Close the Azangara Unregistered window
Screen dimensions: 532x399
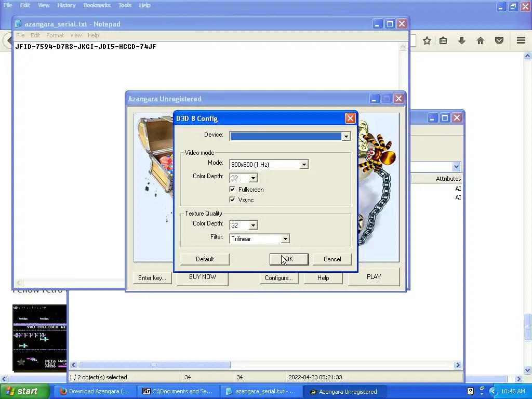pyautogui.click(x=398, y=99)
